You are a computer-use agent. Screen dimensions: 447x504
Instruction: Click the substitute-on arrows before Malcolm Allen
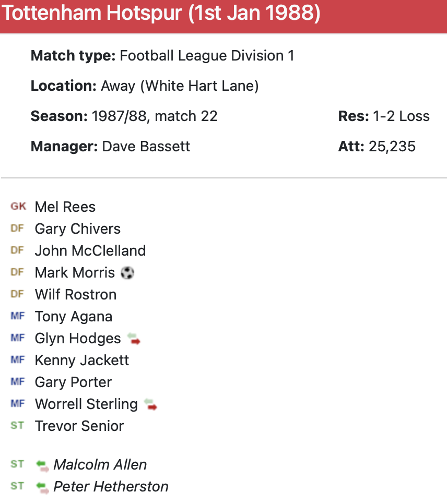pos(42,465)
